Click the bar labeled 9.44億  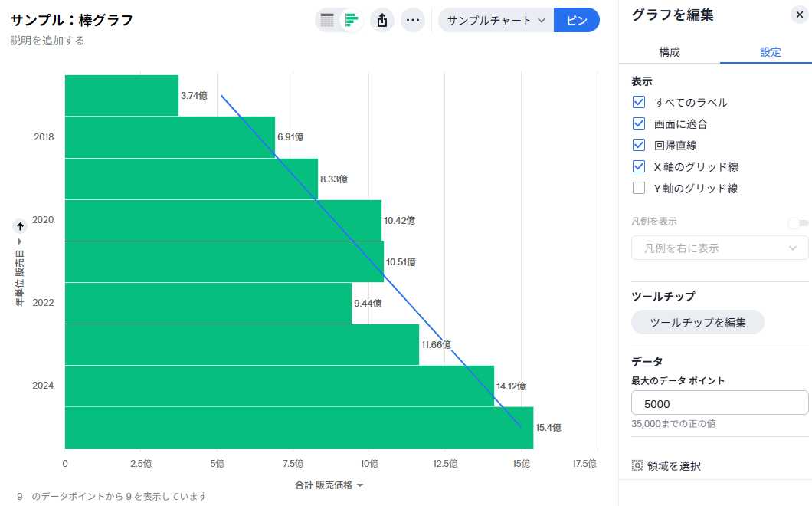point(208,304)
